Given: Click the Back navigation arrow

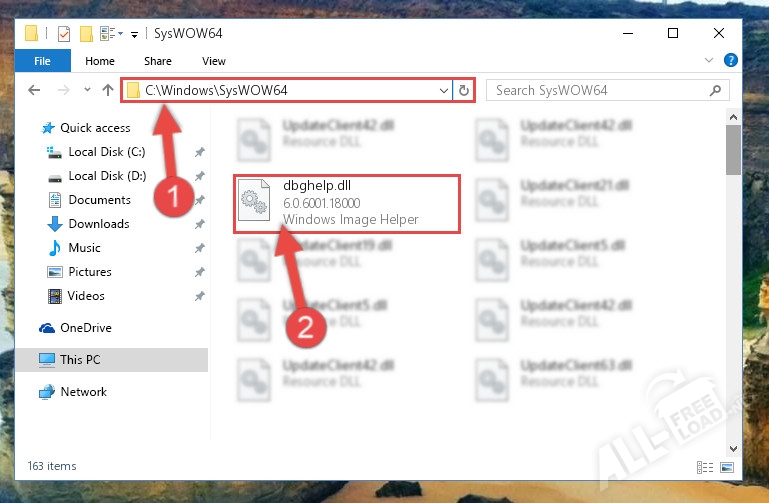Looking at the screenshot, I should pos(34,90).
